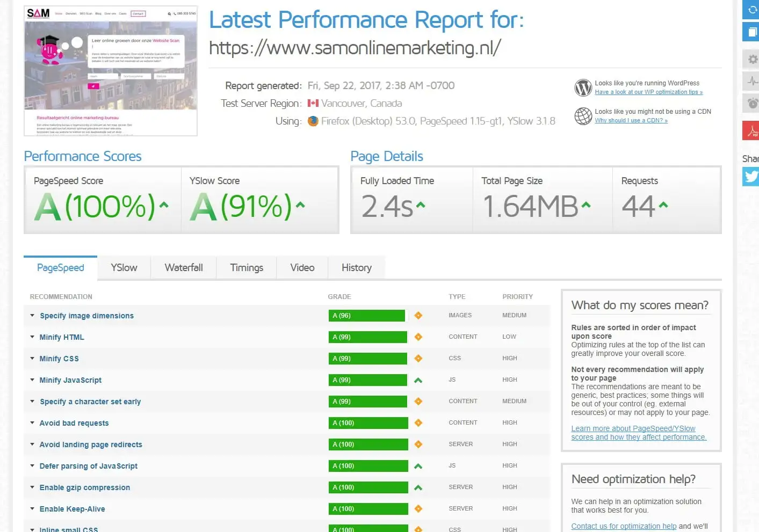The image size is (759, 532).
Task: Click green up arrow in Enable gzip compression row
Action: [418, 487]
